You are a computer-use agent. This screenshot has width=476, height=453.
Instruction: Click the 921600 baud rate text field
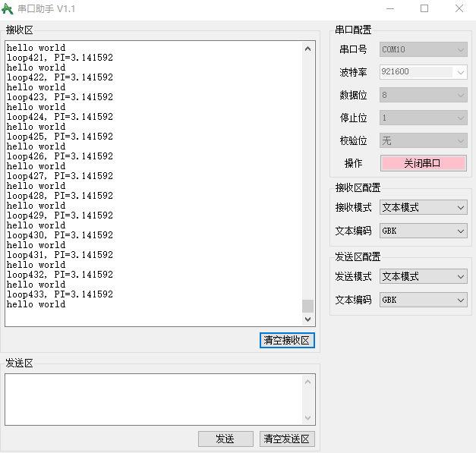coord(417,72)
